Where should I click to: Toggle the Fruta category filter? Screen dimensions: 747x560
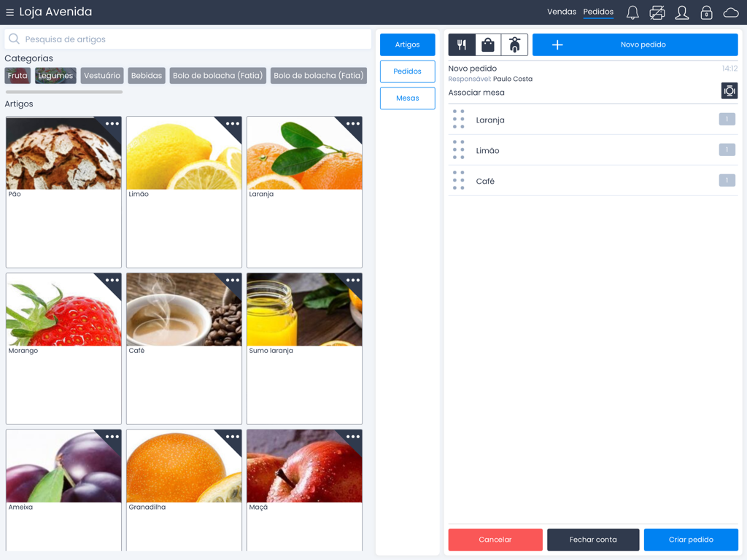(x=17, y=75)
